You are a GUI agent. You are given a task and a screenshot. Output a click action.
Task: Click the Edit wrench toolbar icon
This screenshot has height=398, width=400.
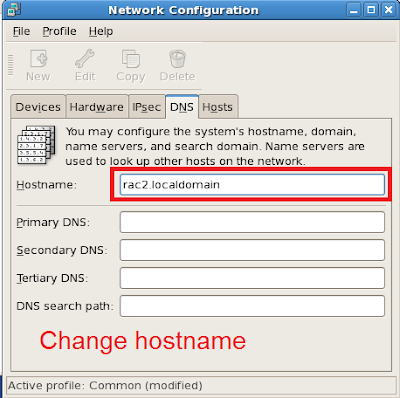[85, 59]
